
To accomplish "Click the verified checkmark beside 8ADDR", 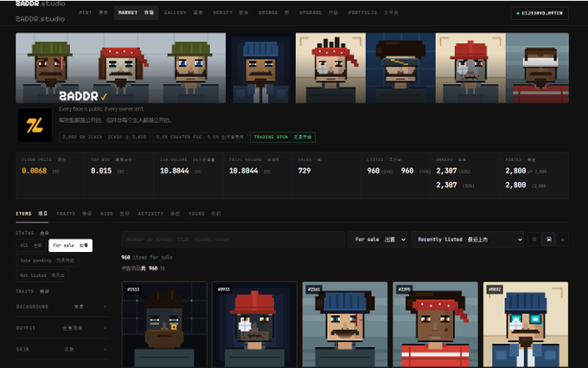I will pyautogui.click(x=104, y=97).
